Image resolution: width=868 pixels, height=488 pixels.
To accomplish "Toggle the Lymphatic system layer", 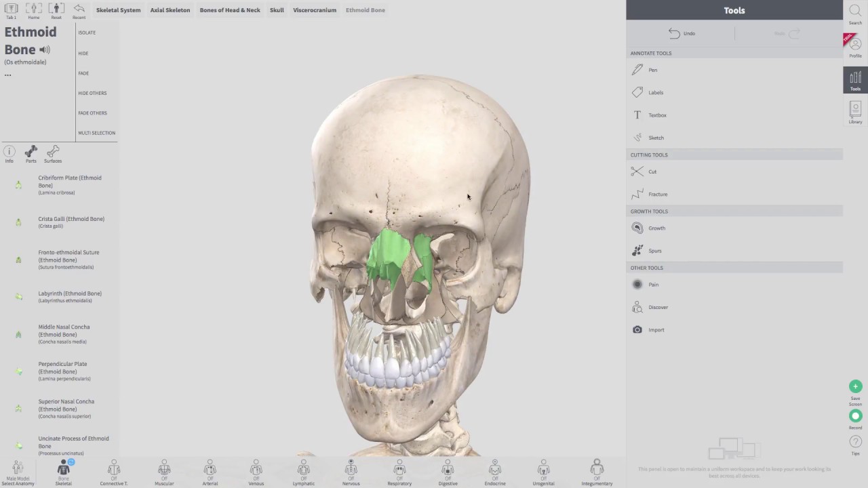I will click(304, 472).
